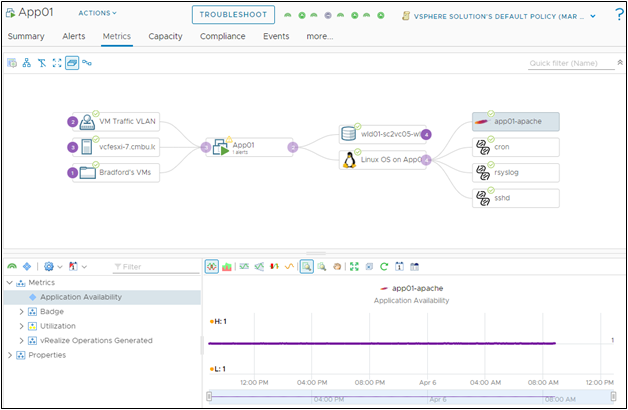Click the Troubleshoot button
The image size is (628, 410).
pyautogui.click(x=233, y=15)
